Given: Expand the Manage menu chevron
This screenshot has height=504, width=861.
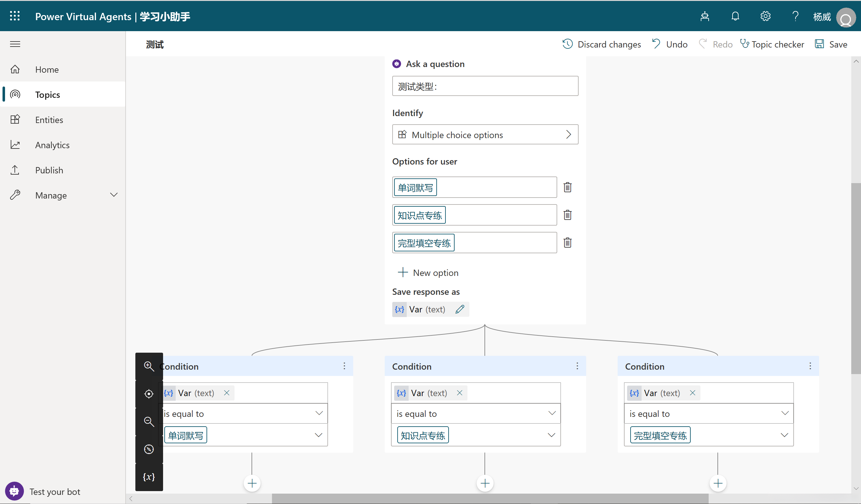Looking at the screenshot, I should [114, 195].
